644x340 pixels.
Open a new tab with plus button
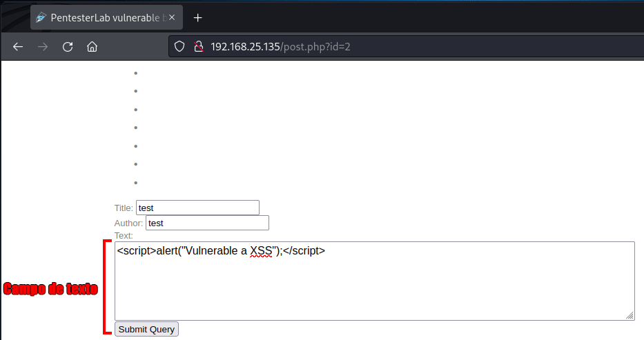[197, 18]
